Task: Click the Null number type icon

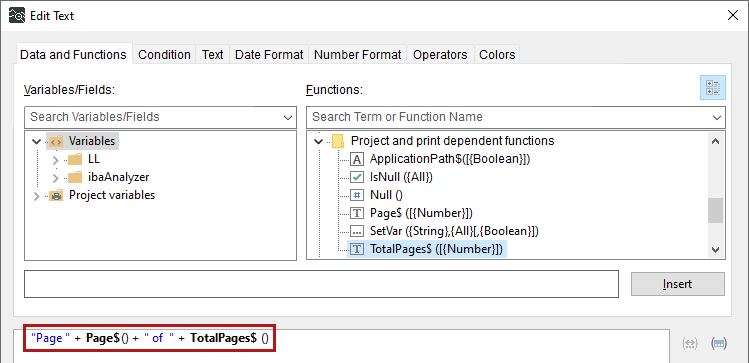Action: point(357,195)
